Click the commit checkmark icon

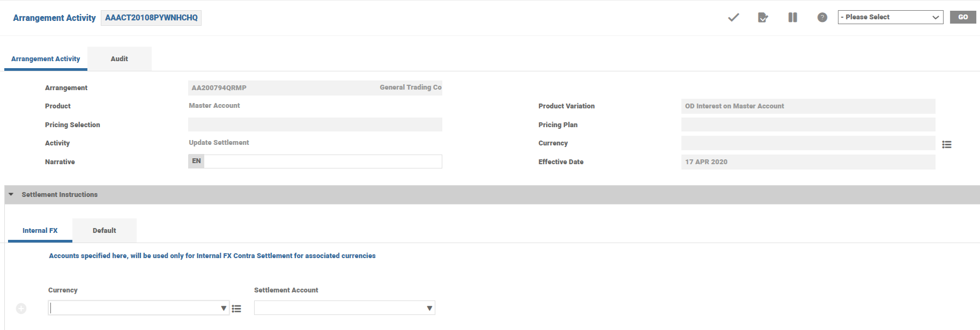tap(733, 17)
